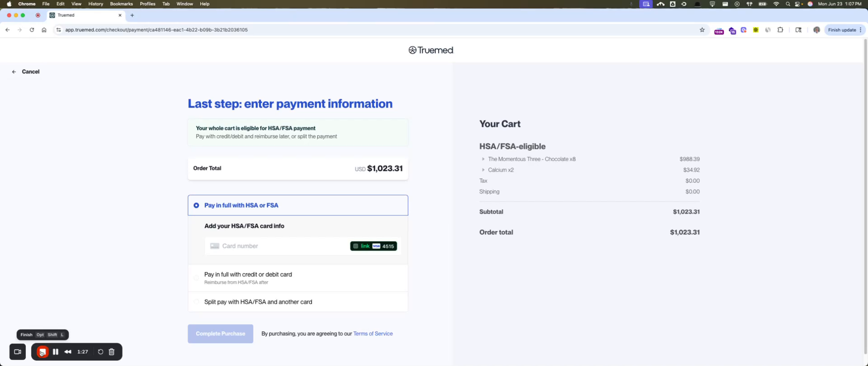The height and width of the screenshot is (366, 868).
Task: Stop the screen recording with the red button
Action: tap(42, 352)
